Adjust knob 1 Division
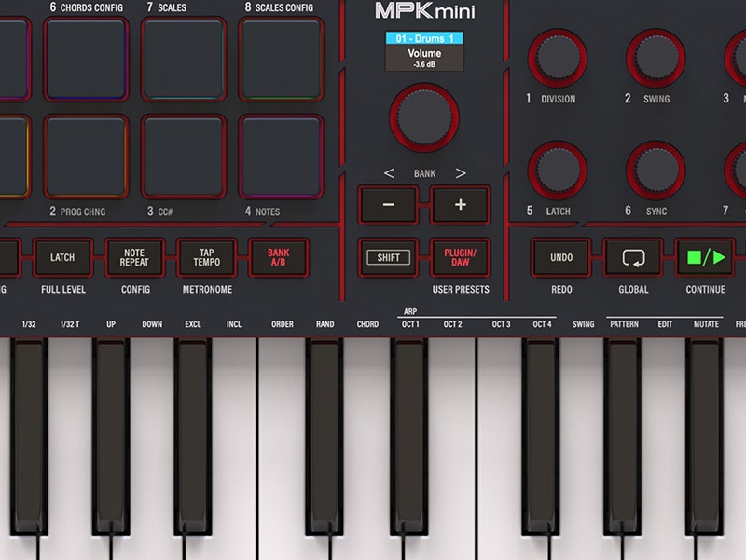The height and width of the screenshot is (560, 746). point(558,58)
